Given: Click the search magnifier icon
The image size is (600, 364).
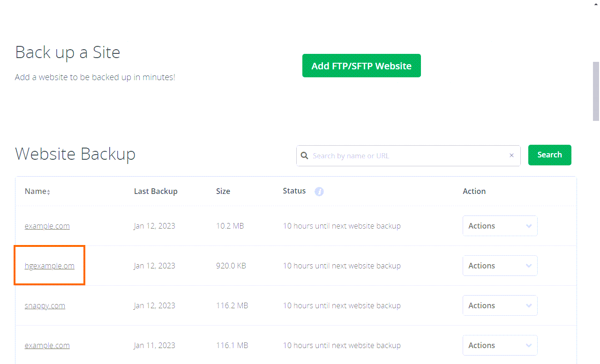Looking at the screenshot, I should (x=305, y=155).
